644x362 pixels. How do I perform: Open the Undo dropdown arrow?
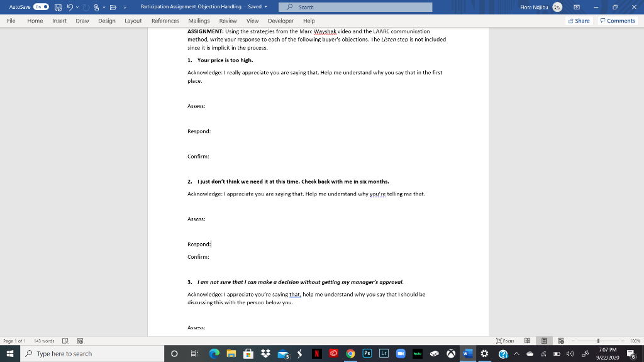(77, 7)
